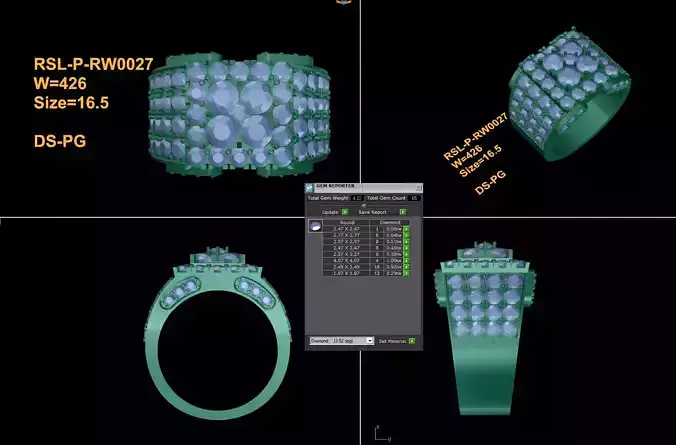Click the green Set Material arrow button
676x445 pixels.
(412, 341)
